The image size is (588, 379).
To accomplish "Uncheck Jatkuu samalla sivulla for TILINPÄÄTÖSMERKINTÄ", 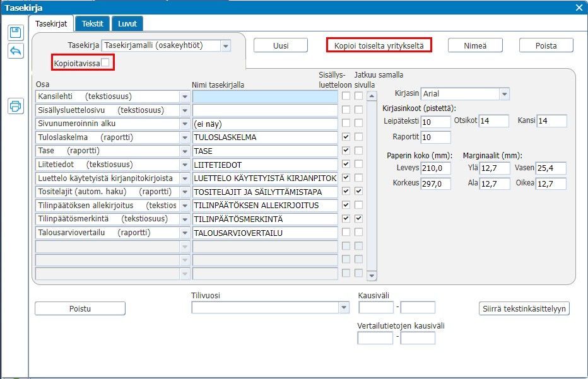I will pos(358,219).
